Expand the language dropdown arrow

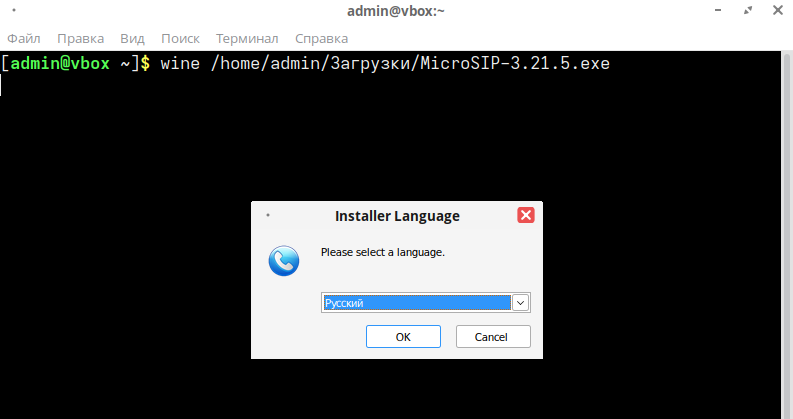pos(520,303)
